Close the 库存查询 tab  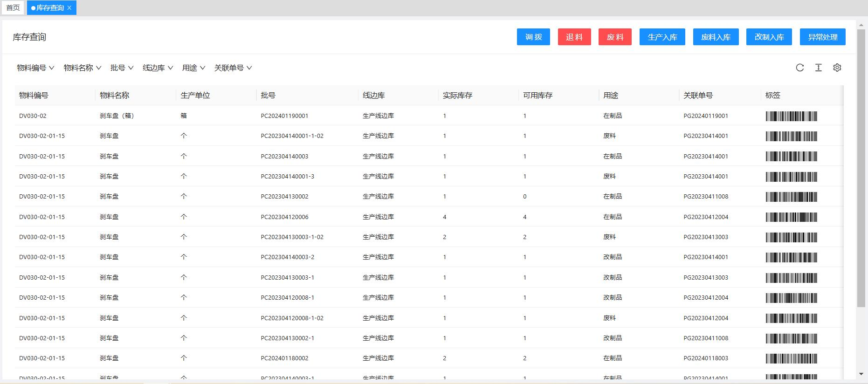[x=69, y=8]
